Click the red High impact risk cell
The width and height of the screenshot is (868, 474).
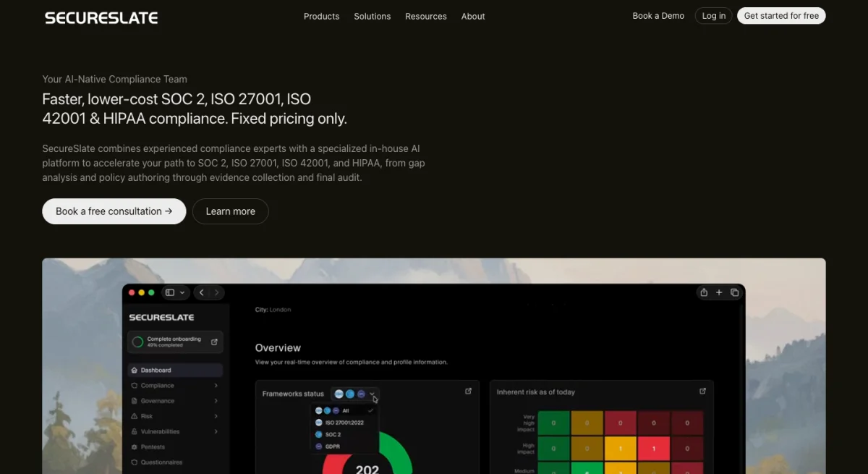click(654, 449)
